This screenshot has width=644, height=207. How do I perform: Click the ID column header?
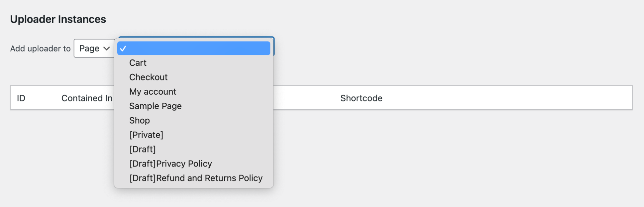pyautogui.click(x=21, y=98)
